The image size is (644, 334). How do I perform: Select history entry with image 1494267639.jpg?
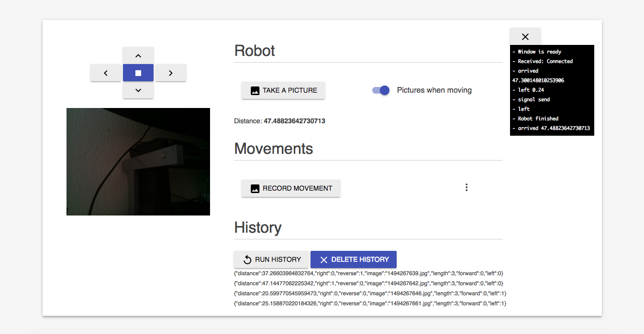pos(368,274)
